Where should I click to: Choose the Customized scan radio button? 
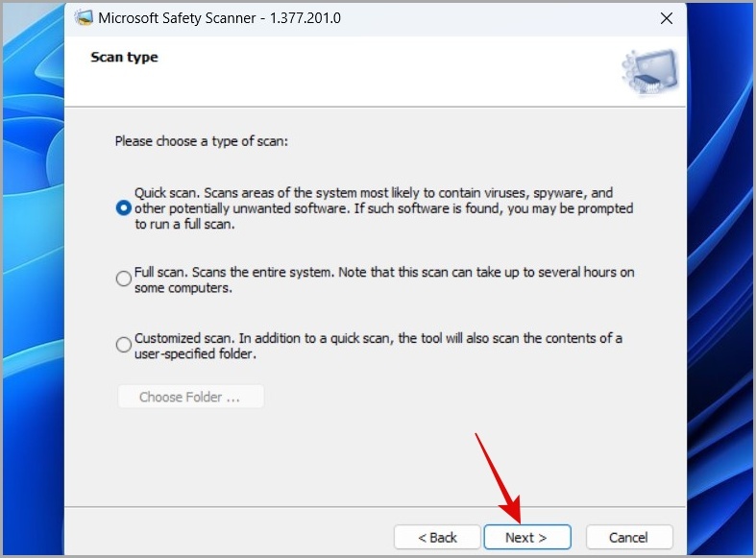(x=123, y=345)
